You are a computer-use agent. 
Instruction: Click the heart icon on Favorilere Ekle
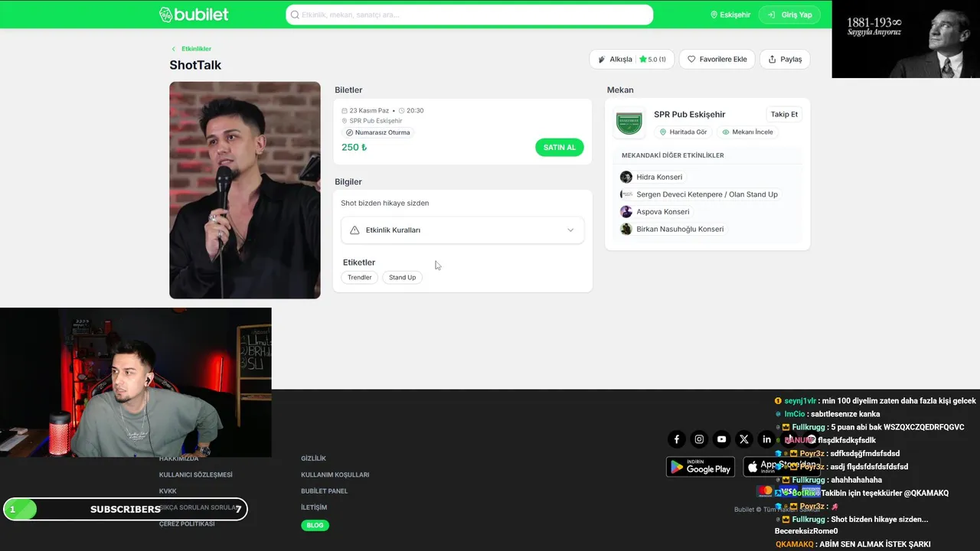691,59
